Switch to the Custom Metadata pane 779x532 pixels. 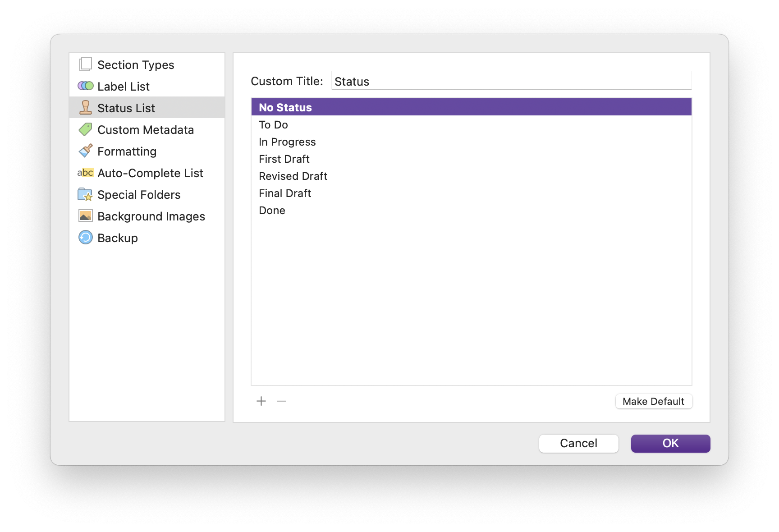point(146,130)
